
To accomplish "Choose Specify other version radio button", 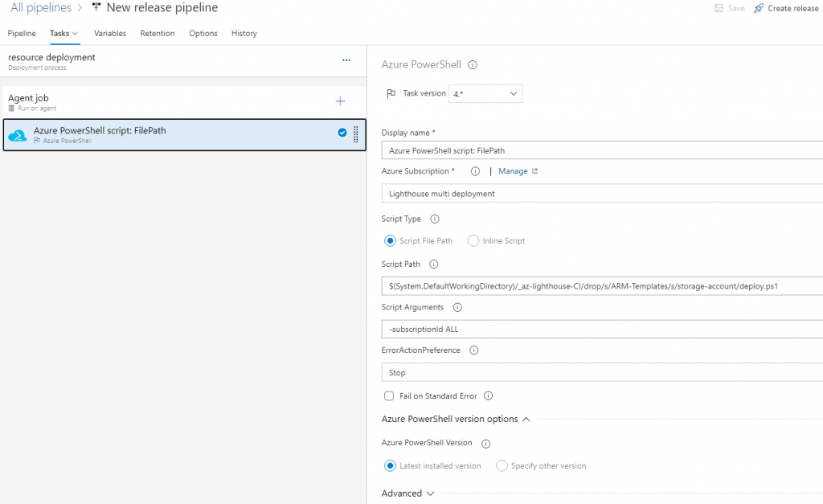I will click(x=502, y=465).
